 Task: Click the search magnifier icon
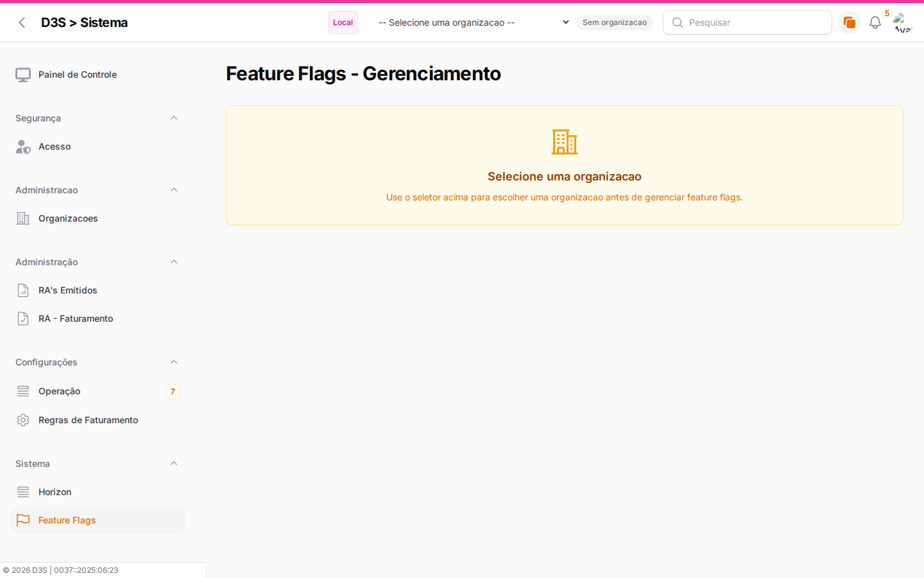677,22
